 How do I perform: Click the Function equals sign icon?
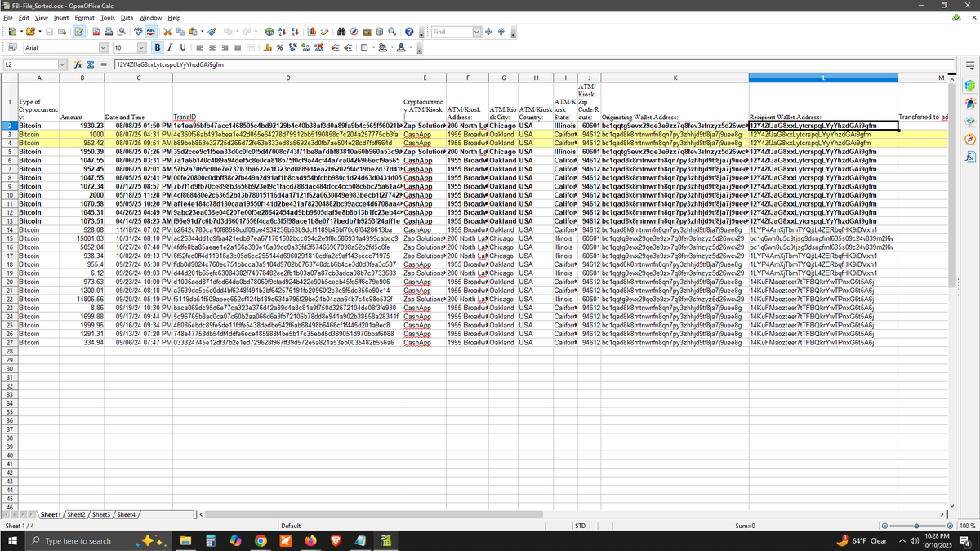105,64
